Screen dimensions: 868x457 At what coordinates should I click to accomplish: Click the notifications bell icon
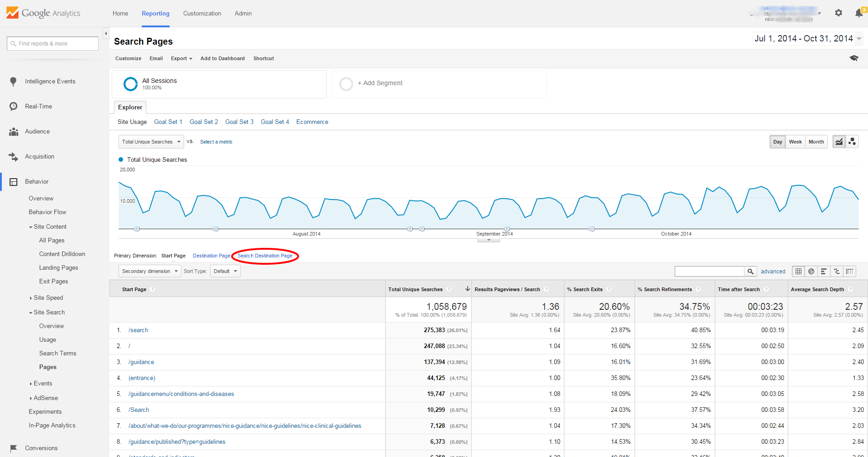pos(859,13)
